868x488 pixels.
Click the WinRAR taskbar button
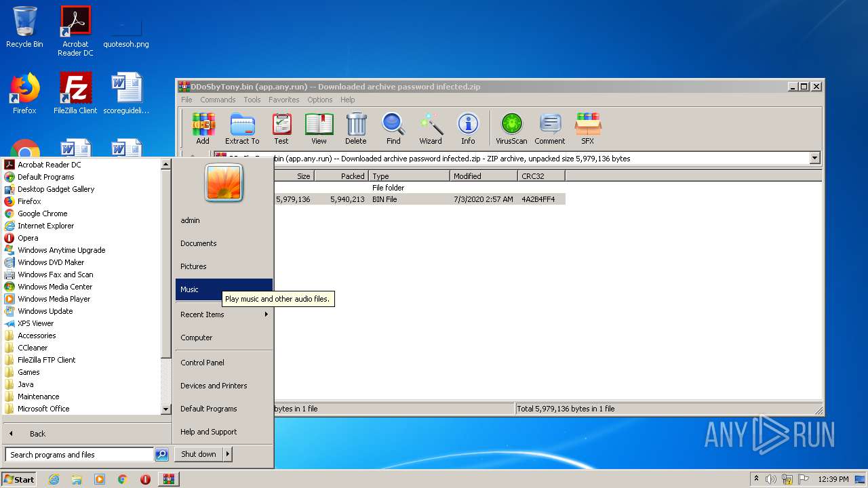click(x=168, y=479)
